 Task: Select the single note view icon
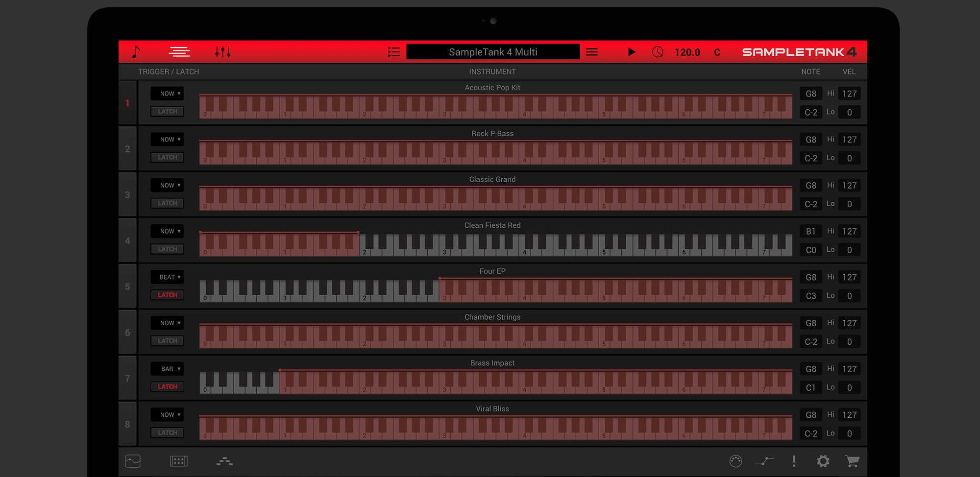point(137,51)
